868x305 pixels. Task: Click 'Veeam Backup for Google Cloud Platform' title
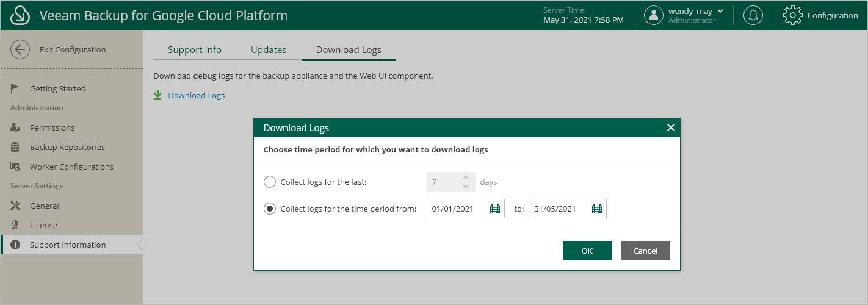pyautogui.click(x=164, y=15)
